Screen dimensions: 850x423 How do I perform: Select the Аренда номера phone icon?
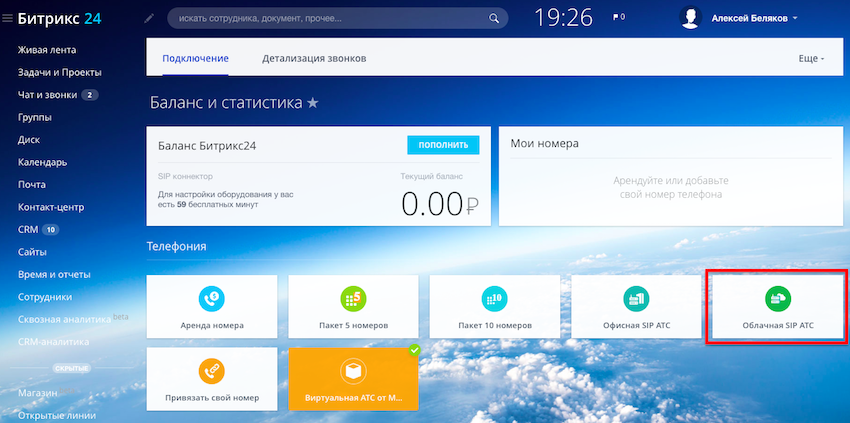tap(211, 299)
